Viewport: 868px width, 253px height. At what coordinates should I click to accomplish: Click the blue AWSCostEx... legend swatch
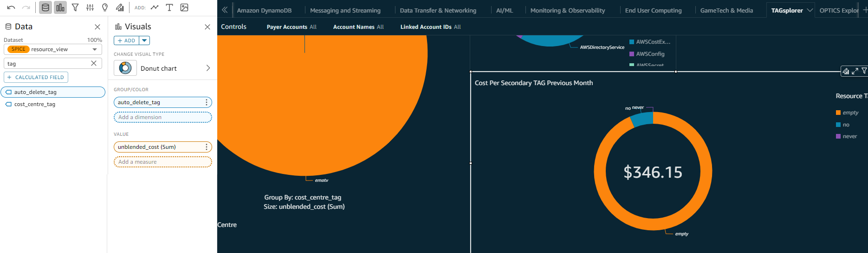(x=632, y=42)
